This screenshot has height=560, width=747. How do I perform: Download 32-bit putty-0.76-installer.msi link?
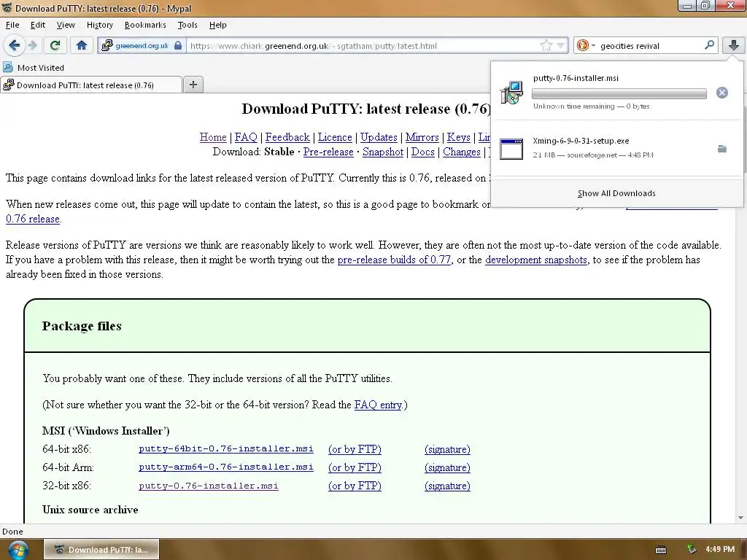click(x=208, y=486)
